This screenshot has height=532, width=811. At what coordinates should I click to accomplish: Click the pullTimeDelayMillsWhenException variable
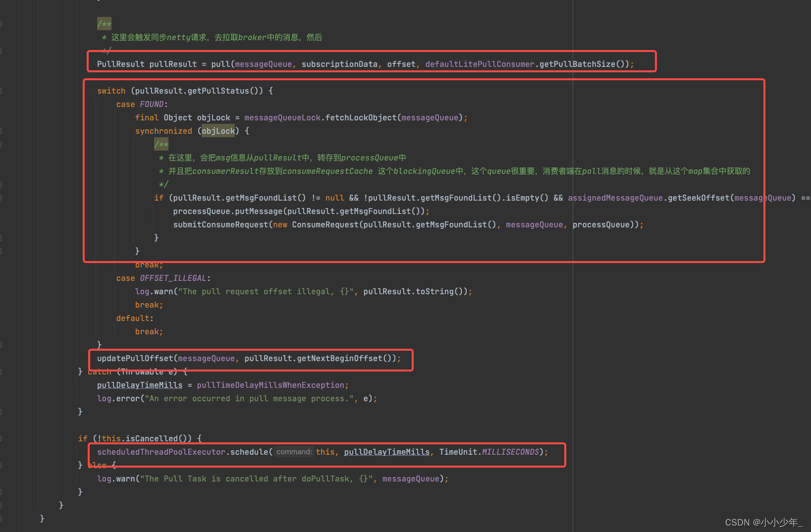270,385
